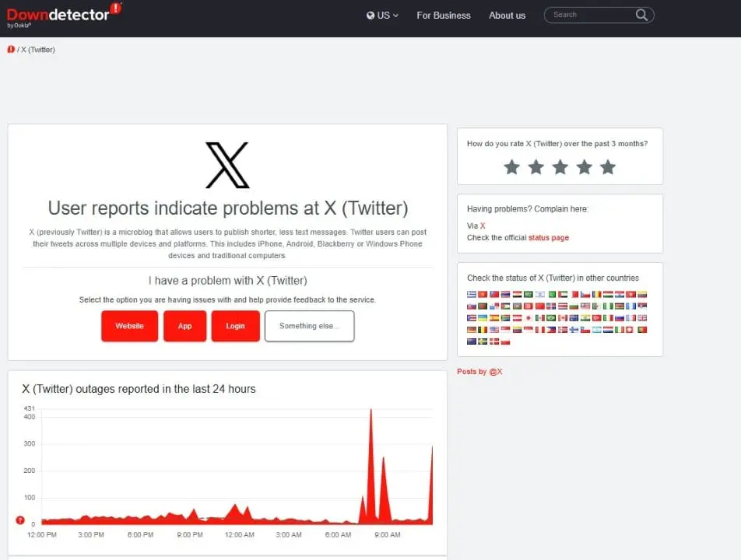The height and width of the screenshot is (560, 741).
Task: Select the United States flag
Action: tap(494, 330)
